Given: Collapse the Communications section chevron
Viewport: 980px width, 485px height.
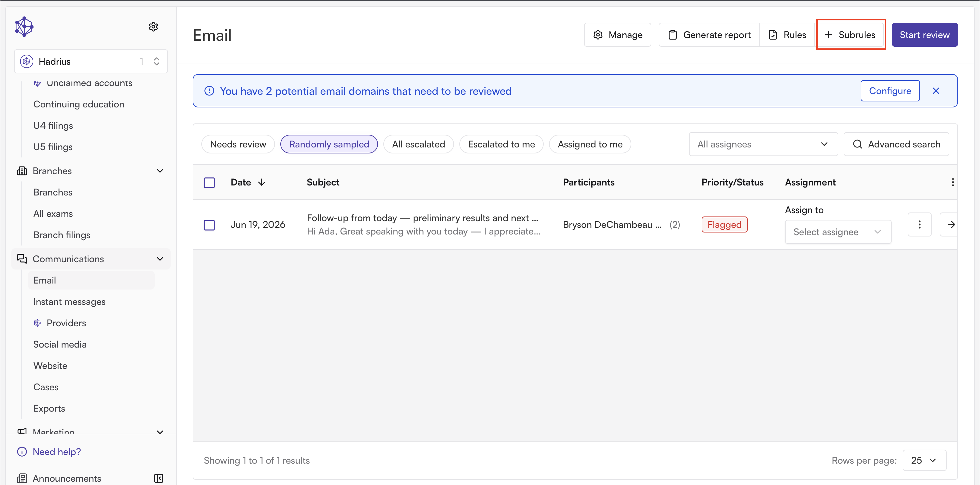Looking at the screenshot, I should point(160,259).
